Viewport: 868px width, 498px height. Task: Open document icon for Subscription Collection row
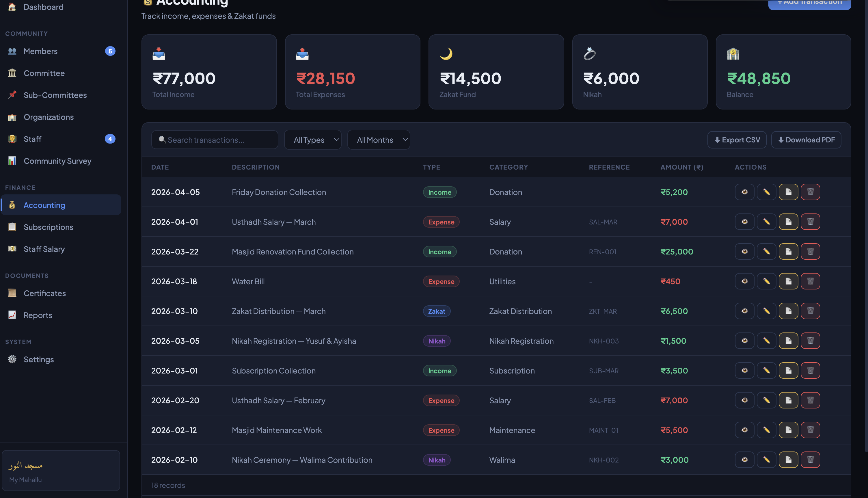(788, 370)
